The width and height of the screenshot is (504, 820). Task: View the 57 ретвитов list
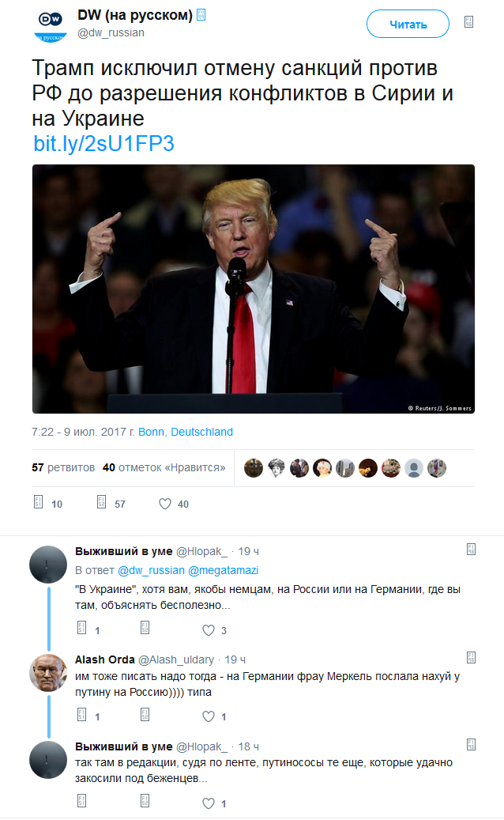63,467
